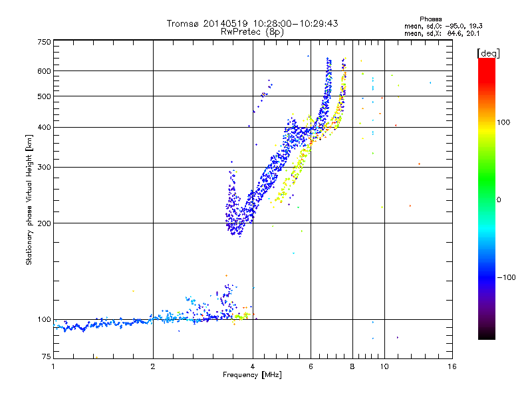The width and height of the screenshot is (532, 399).
Task: Click the colorbar '0' tick label
Action: (499, 200)
